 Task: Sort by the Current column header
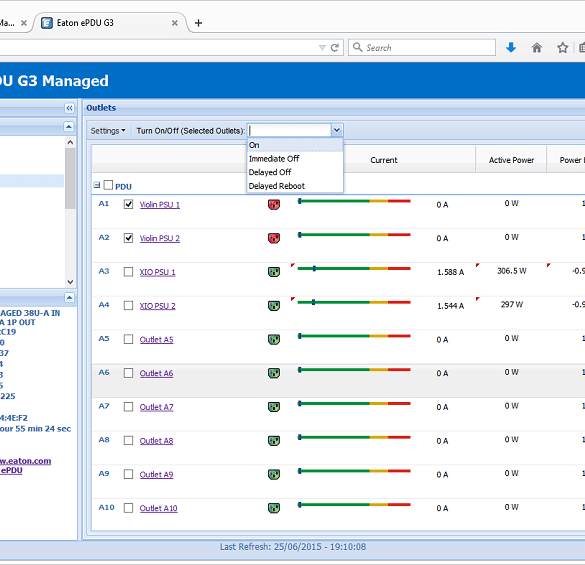click(384, 160)
